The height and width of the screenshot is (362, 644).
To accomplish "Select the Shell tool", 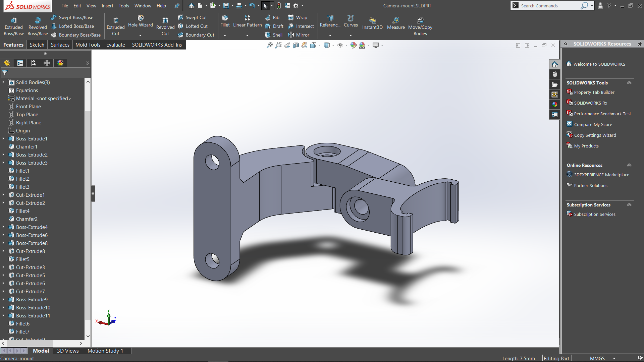I will (x=274, y=35).
